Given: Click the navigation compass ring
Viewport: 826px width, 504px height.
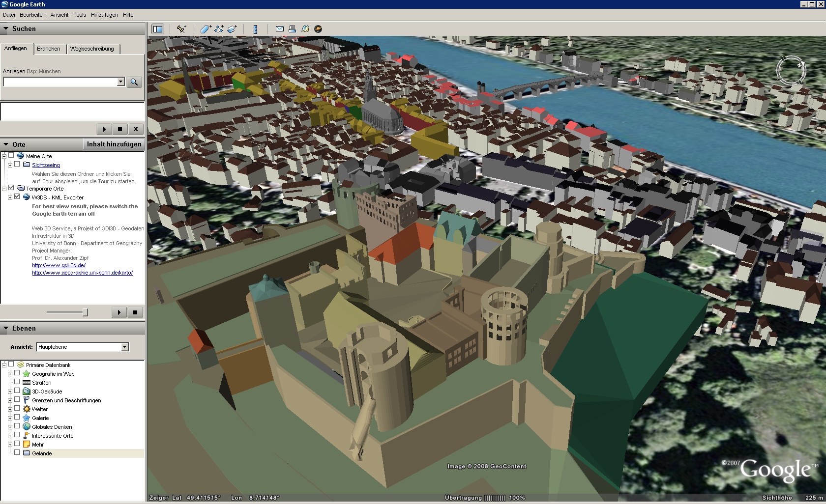Looking at the screenshot, I should 791,71.
